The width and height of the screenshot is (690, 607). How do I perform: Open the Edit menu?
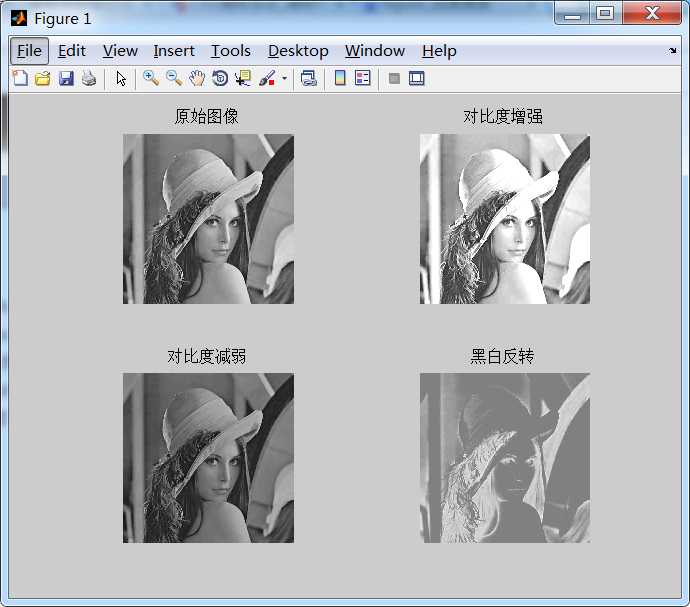pyautogui.click(x=72, y=51)
